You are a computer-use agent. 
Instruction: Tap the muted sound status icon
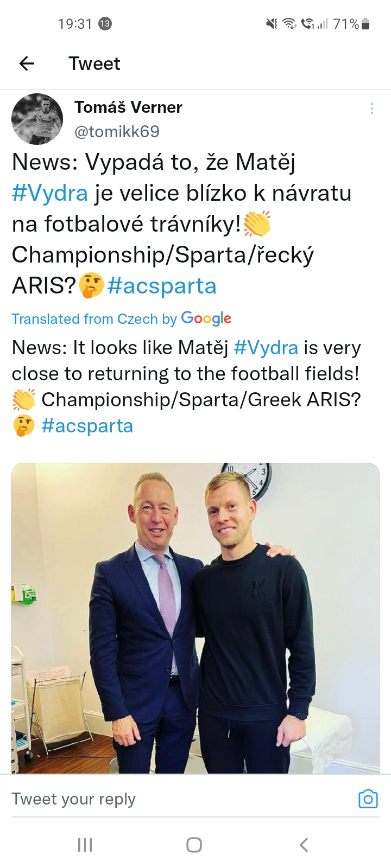272,24
